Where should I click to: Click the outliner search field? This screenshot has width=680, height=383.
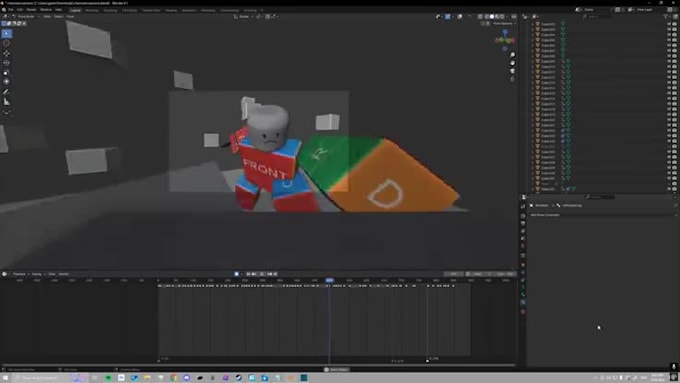598,16
